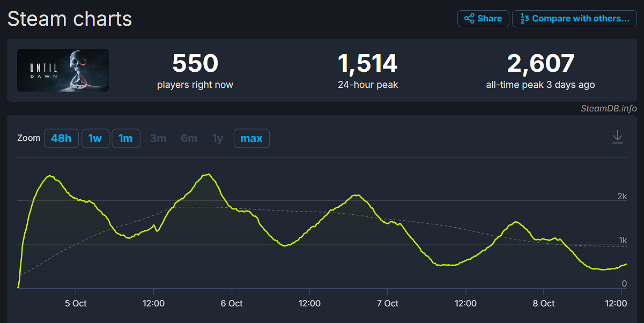The height and width of the screenshot is (323, 644).
Task: Click the 5 Oct label on time axis
Action: click(x=76, y=303)
